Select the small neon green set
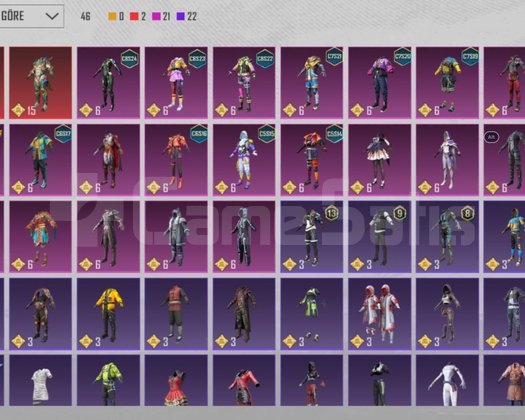The image size is (525, 420). (x=312, y=314)
